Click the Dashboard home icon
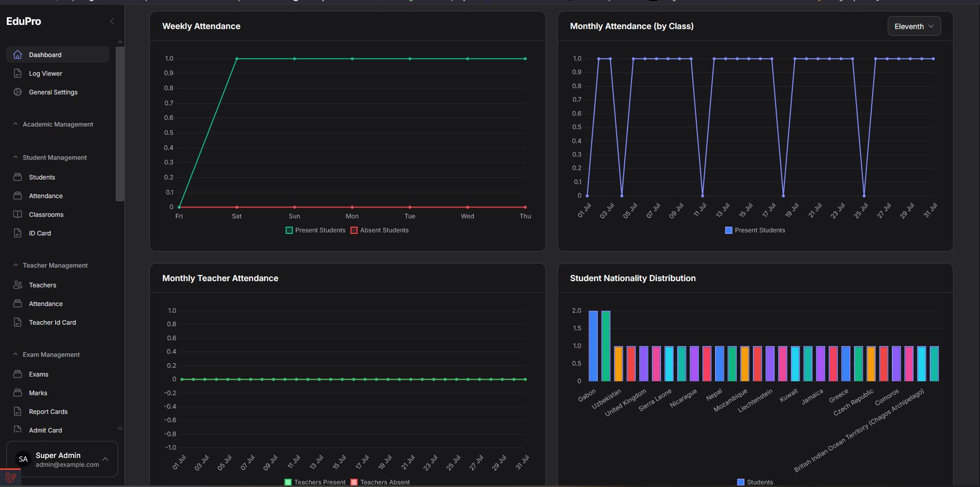Image resolution: width=980 pixels, height=487 pixels. click(x=18, y=54)
